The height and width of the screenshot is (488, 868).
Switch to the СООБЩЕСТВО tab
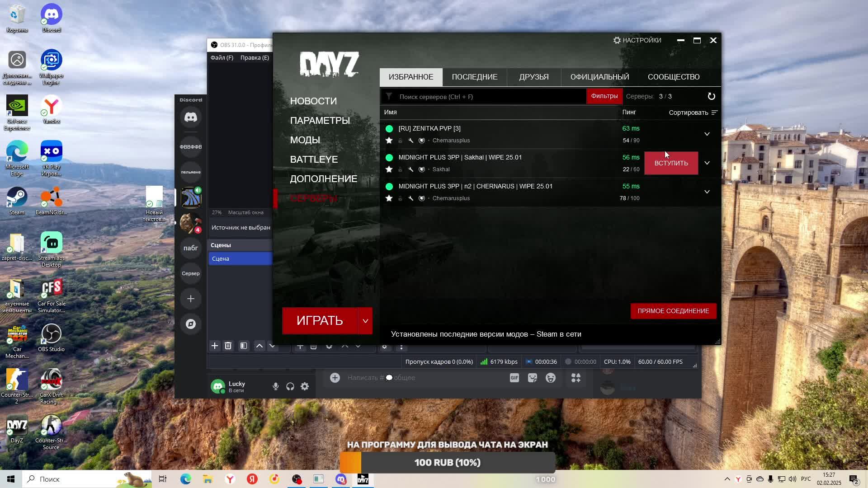(x=674, y=77)
